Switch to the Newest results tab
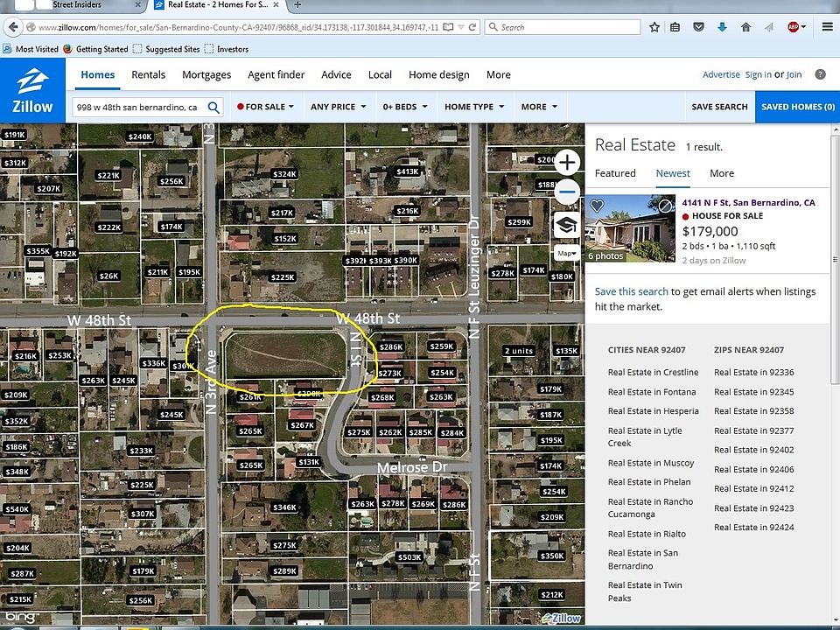 pos(673,173)
